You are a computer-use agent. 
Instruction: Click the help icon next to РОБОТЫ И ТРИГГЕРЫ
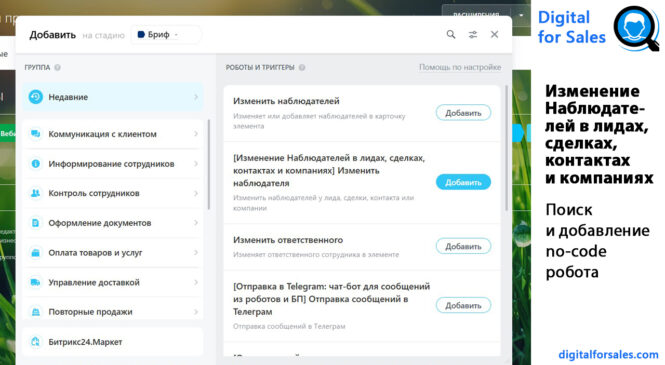[x=302, y=67]
